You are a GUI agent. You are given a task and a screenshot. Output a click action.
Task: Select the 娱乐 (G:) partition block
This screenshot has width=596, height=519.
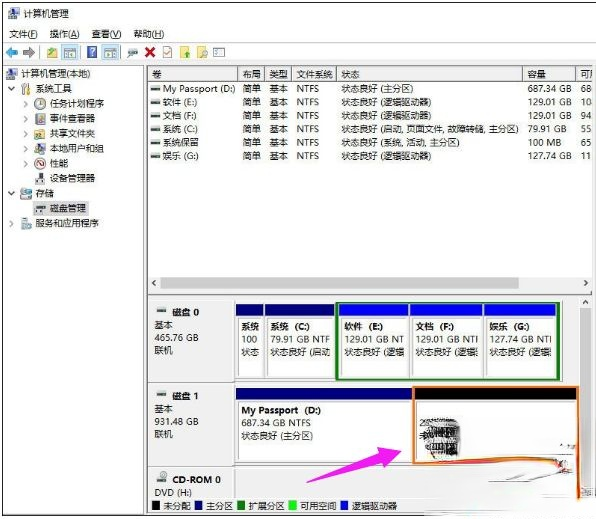point(520,341)
